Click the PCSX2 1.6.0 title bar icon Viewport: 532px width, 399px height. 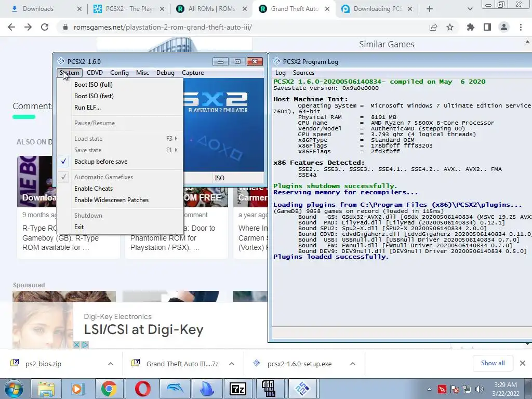point(61,61)
